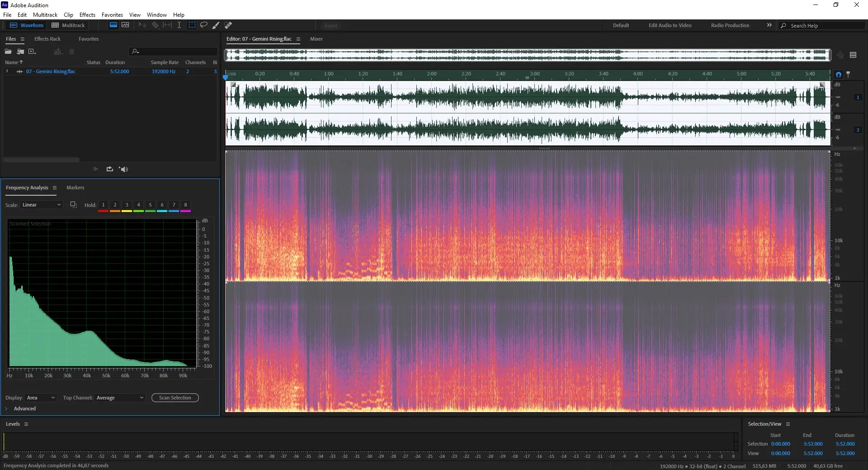Toggle Hold button 2
Screen dimensions: 868x470
tap(115, 205)
